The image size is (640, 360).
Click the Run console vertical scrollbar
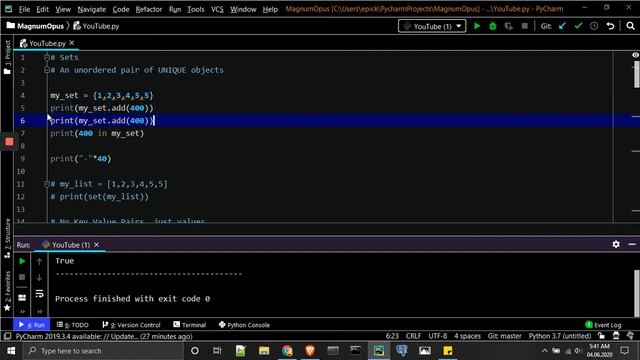pyautogui.click(x=636, y=293)
